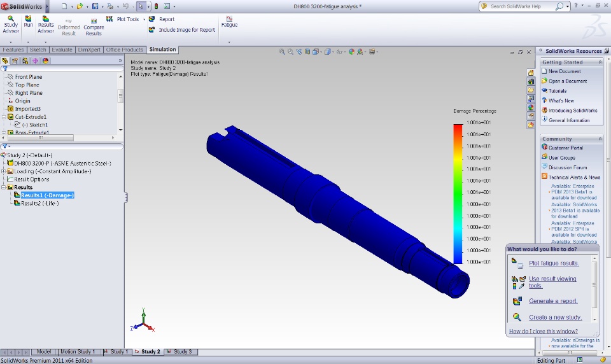Select Result Options in study tree
Viewport: 611px width, 364px height.
[32, 179]
